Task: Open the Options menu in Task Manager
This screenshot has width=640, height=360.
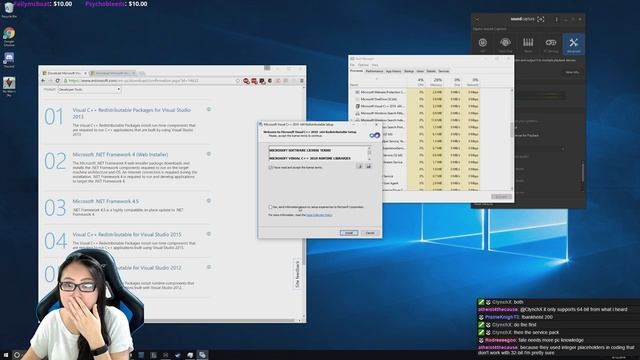Action: click(363, 65)
